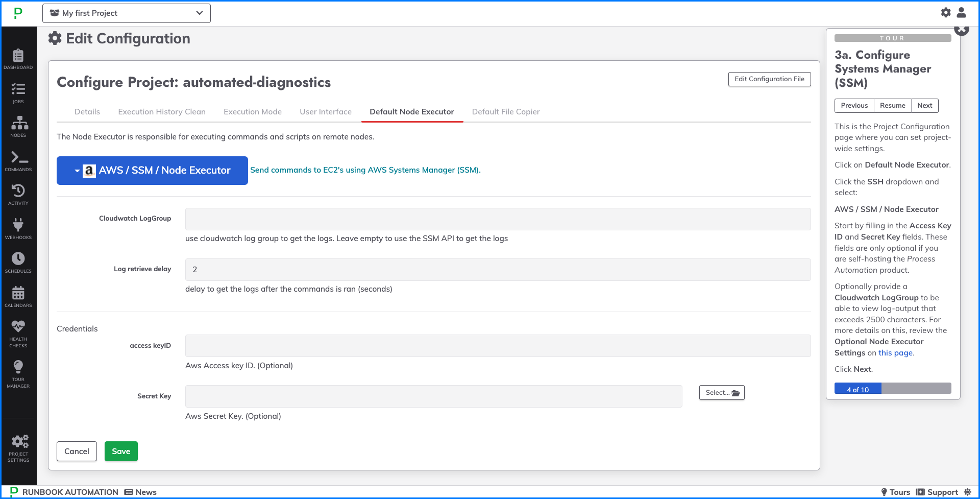Viewport: 980px width, 499px height.
Task: Open the user profile icon in header
Action: pos(961,12)
